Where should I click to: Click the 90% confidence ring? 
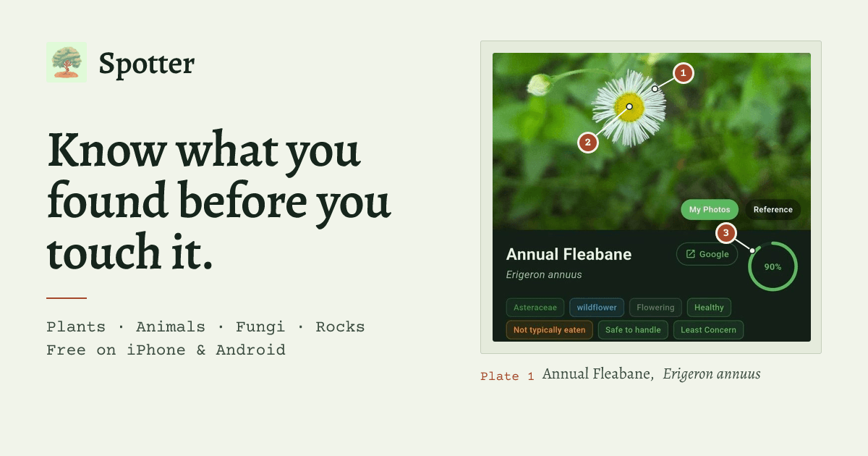773,267
